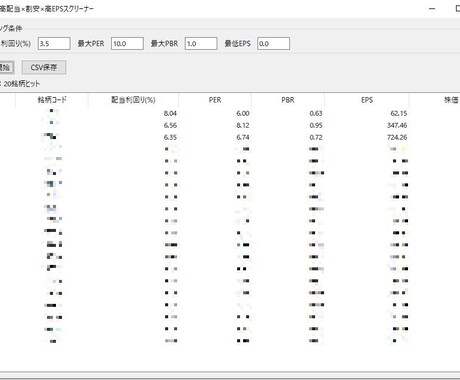
Task: Sort by the EPS column header
Action: [367, 100]
